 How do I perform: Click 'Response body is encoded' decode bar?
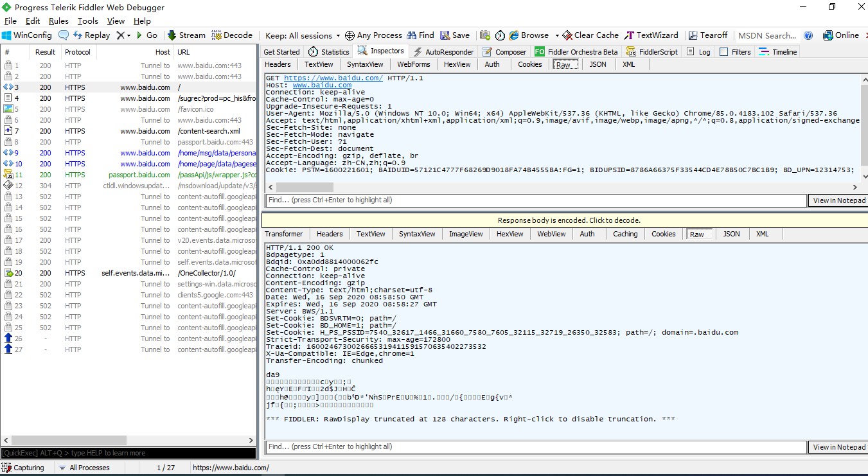tap(565, 220)
